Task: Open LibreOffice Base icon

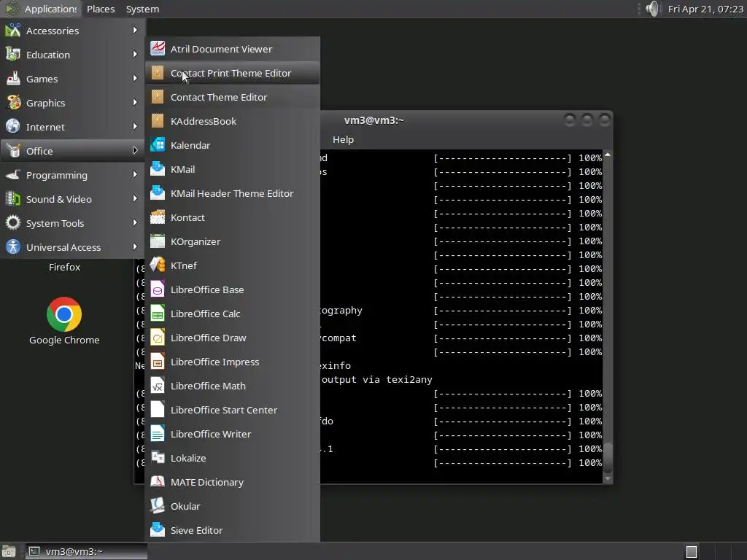Action: pos(158,289)
